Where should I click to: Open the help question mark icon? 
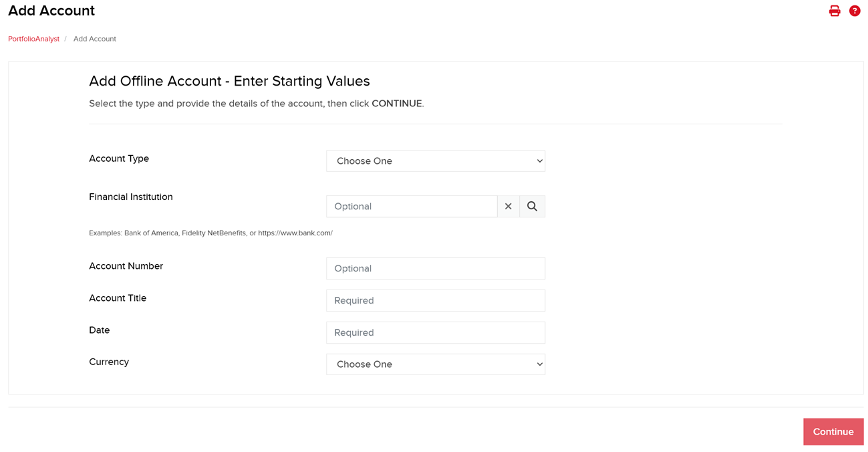[855, 11]
